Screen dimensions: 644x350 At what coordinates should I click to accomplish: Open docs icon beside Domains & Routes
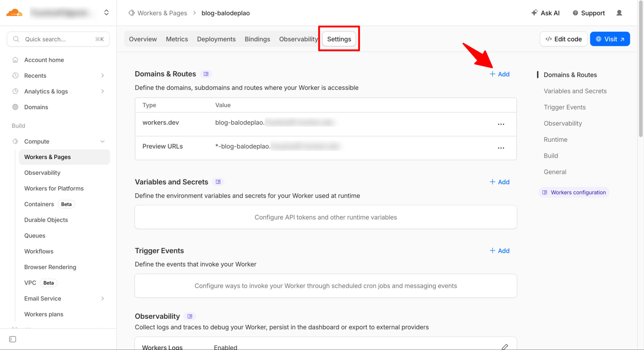click(206, 74)
